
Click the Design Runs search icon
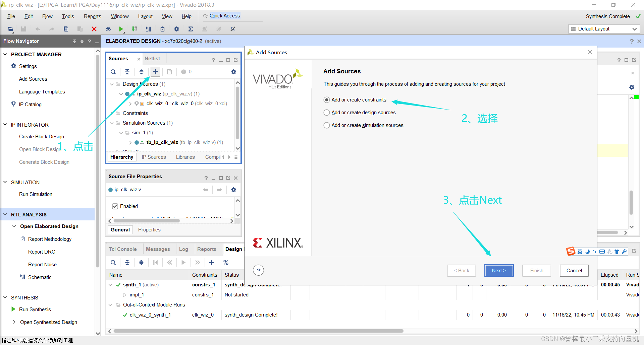pos(113,262)
